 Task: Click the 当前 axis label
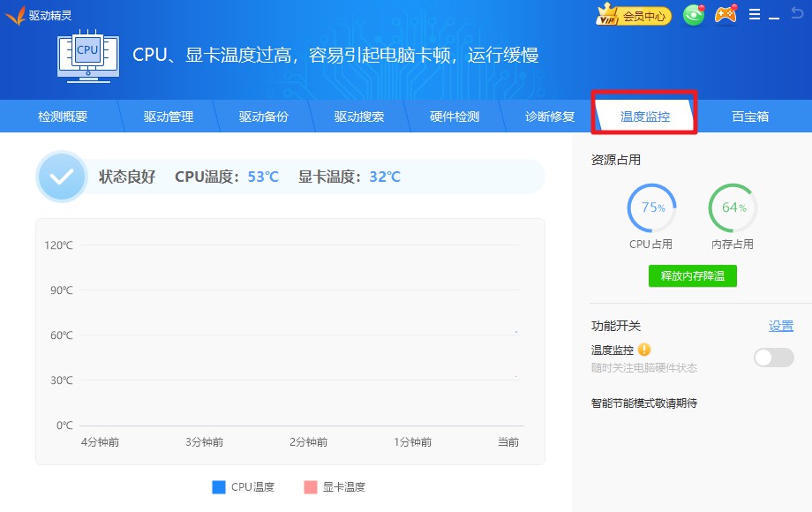[x=508, y=441]
